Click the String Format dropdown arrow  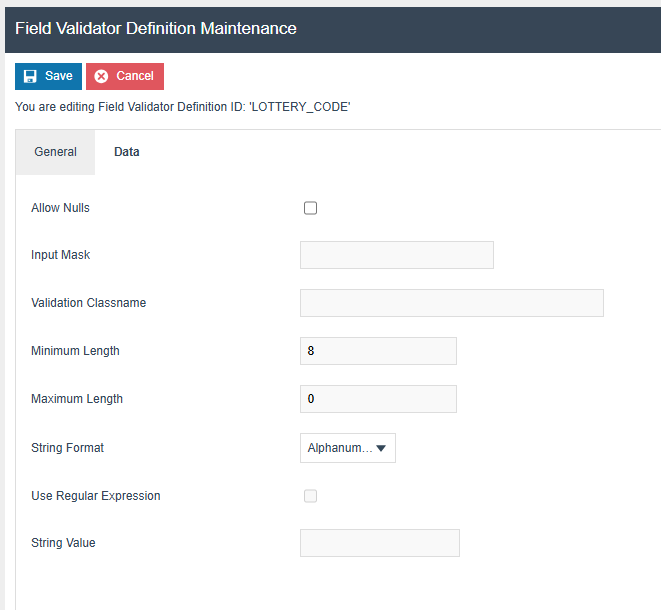pos(381,448)
